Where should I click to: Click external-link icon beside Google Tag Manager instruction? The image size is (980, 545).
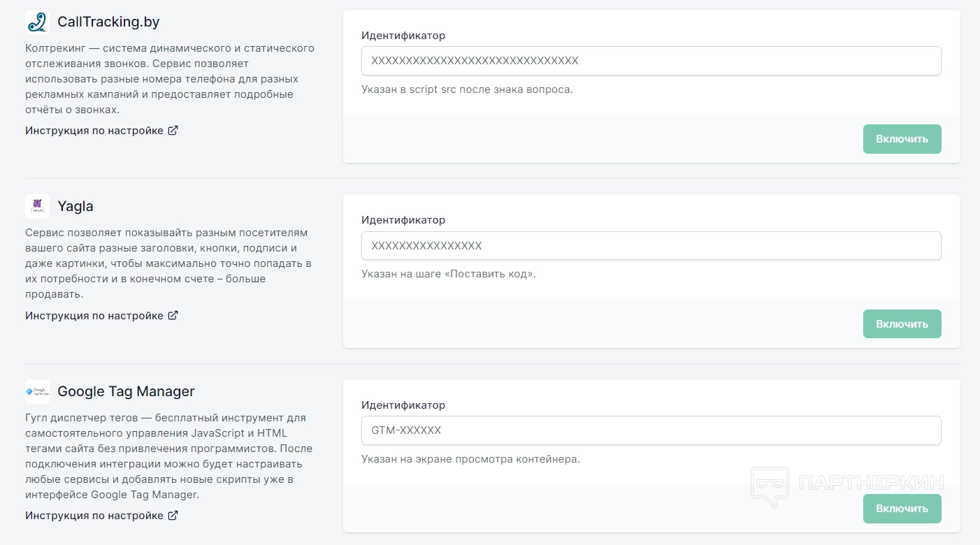tap(173, 515)
